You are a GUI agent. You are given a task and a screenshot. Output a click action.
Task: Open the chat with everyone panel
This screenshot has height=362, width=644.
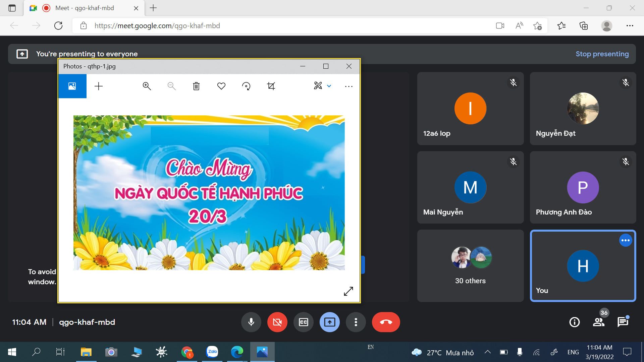tap(623, 322)
